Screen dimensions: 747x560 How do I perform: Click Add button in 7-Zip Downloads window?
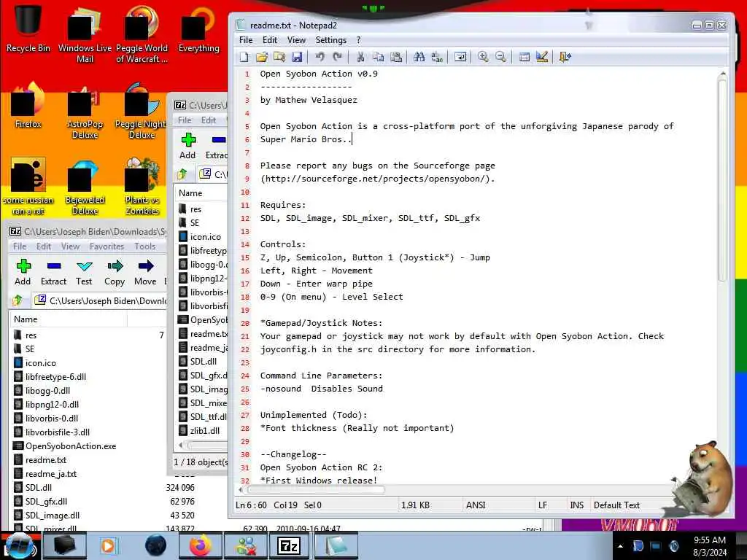[x=23, y=273]
